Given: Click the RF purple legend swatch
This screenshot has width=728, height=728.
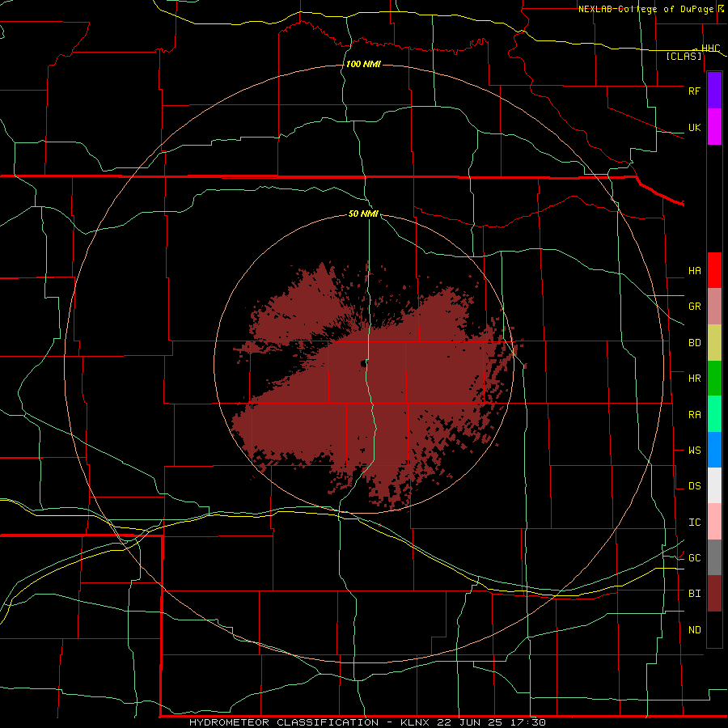Looking at the screenshot, I should coord(714,91).
